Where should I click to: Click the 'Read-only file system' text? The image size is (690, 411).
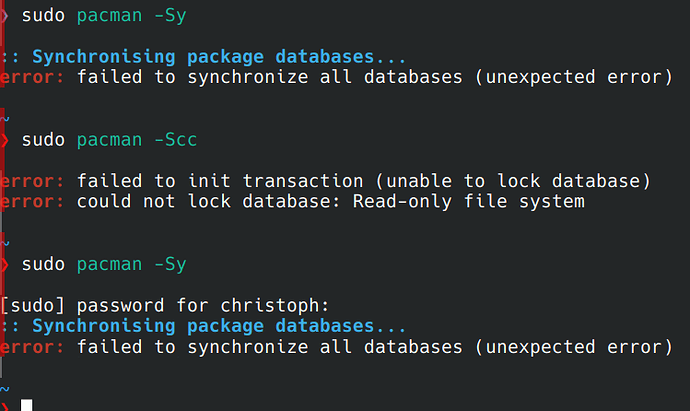pos(469,202)
